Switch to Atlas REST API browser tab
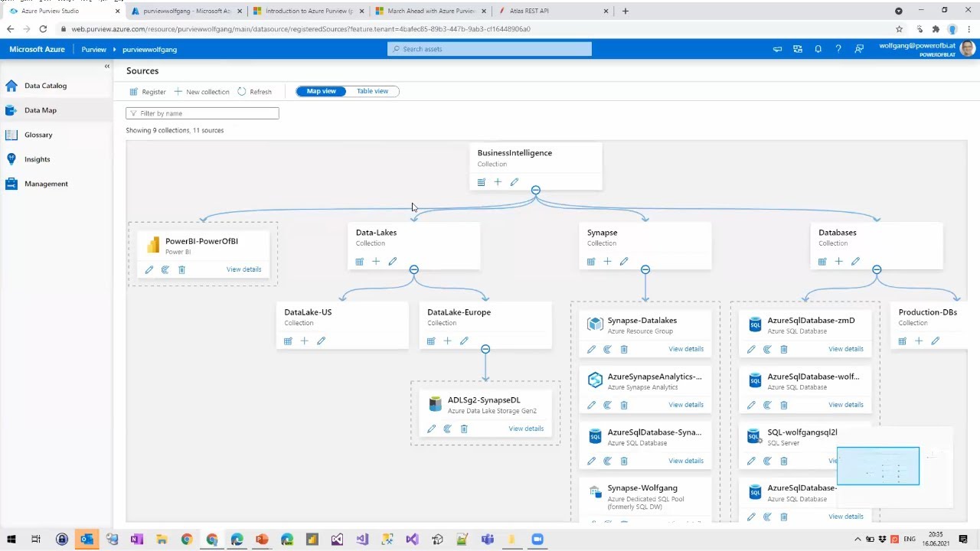 click(553, 11)
